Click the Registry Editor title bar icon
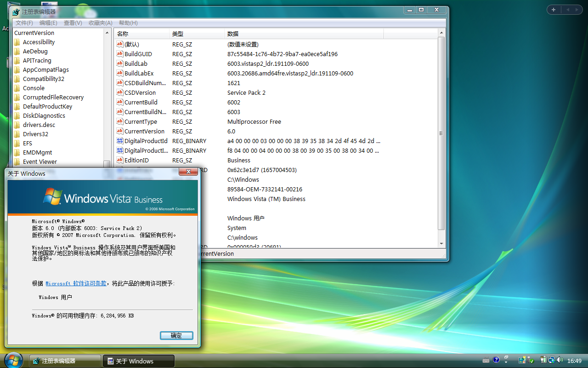Viewport: 588px width, 368px height. pyautogui.click(x=17, y=12)
